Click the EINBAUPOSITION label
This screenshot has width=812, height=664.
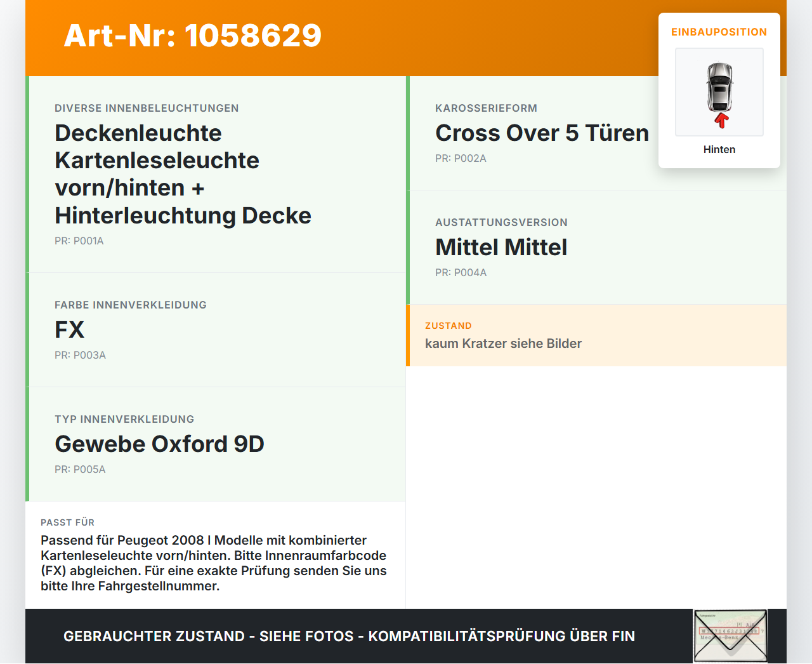(x=719, y=32)
